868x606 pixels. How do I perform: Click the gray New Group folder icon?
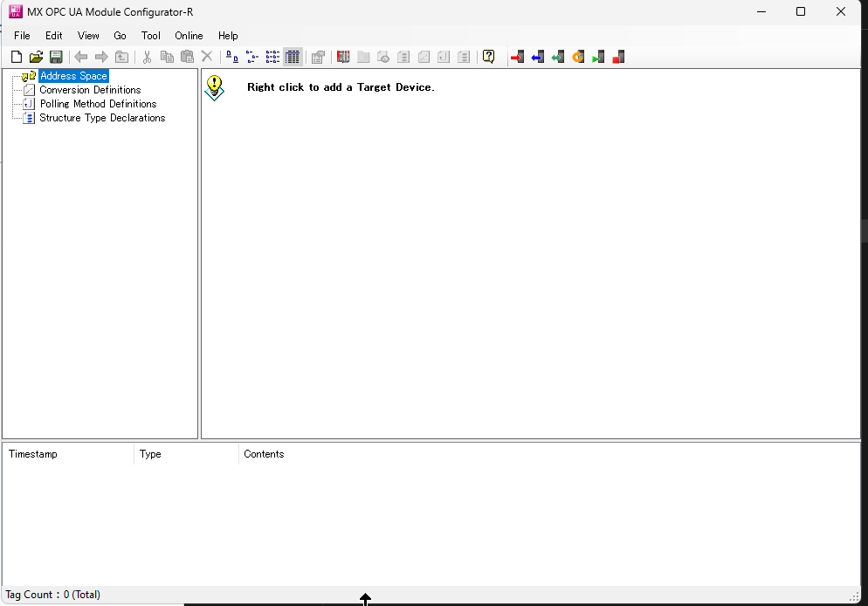coord(363,57)
